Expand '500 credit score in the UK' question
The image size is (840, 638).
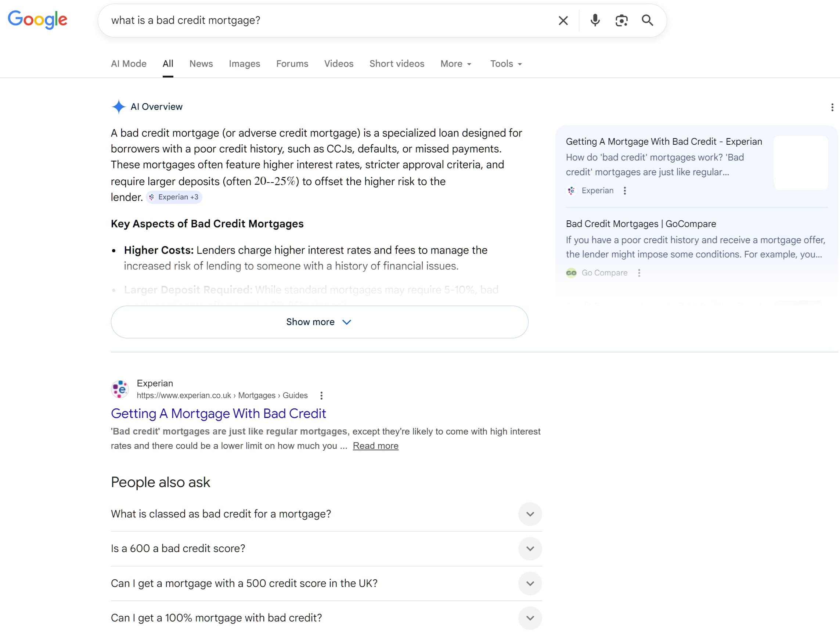(326, 584)
